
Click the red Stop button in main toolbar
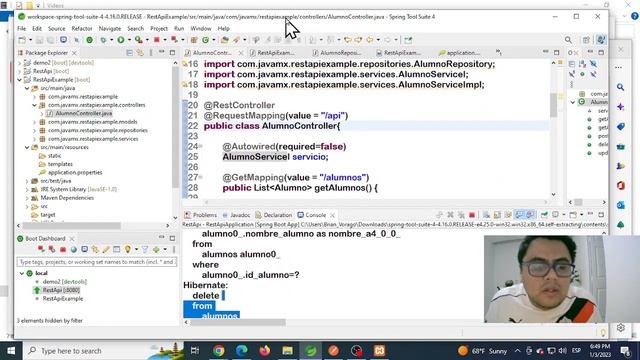157,40
